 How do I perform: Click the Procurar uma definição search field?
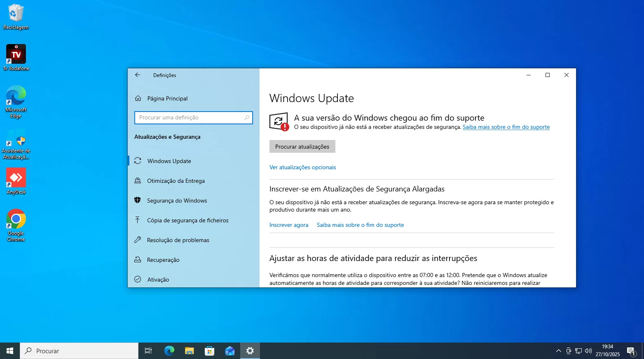193,118
